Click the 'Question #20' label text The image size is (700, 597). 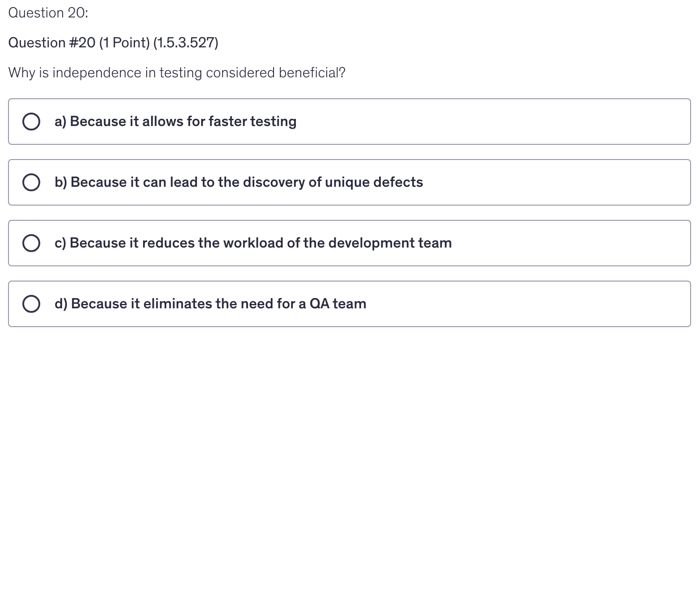[x=52, y=43]
